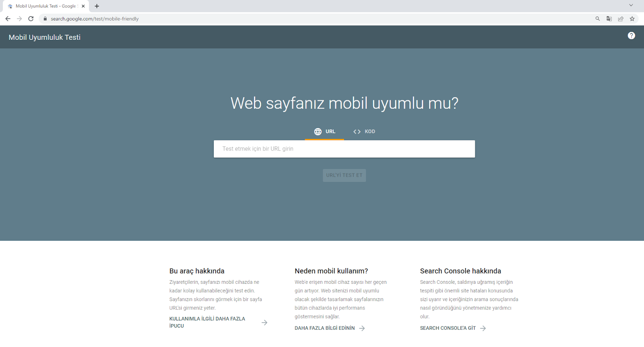Open SEARCH CONSOLE'A GİT link

(448, 328)
